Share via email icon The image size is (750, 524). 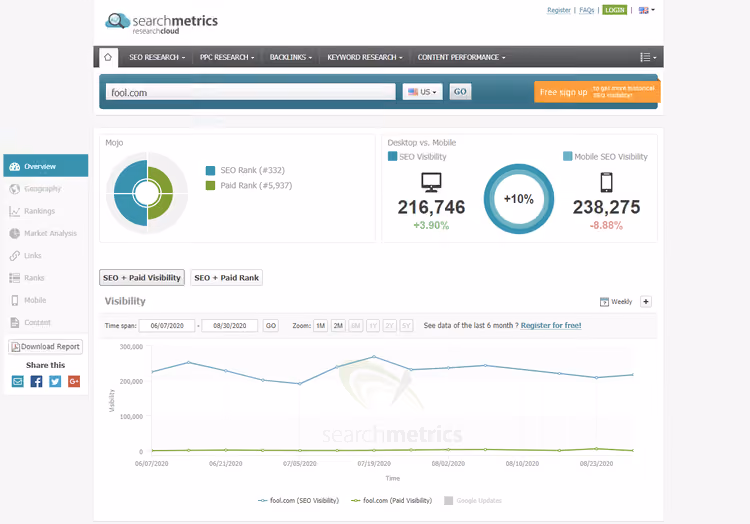(x=18, y=382)
